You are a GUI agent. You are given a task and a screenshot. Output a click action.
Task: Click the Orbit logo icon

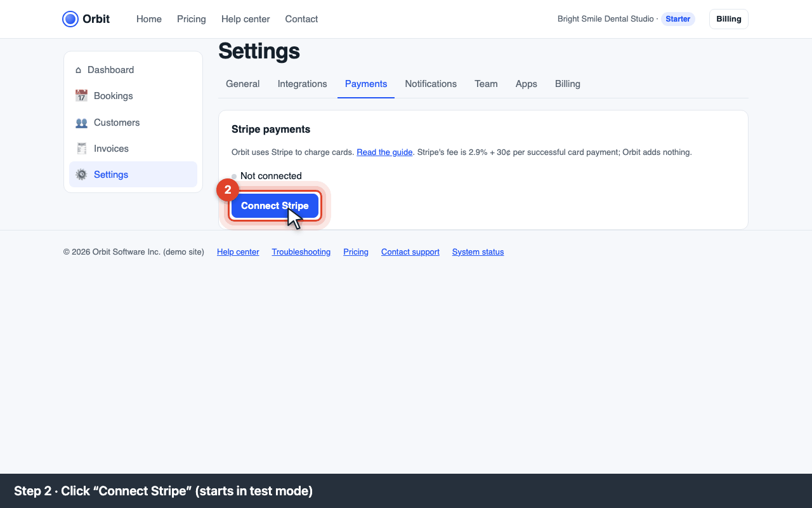click(x=70, y=19)
